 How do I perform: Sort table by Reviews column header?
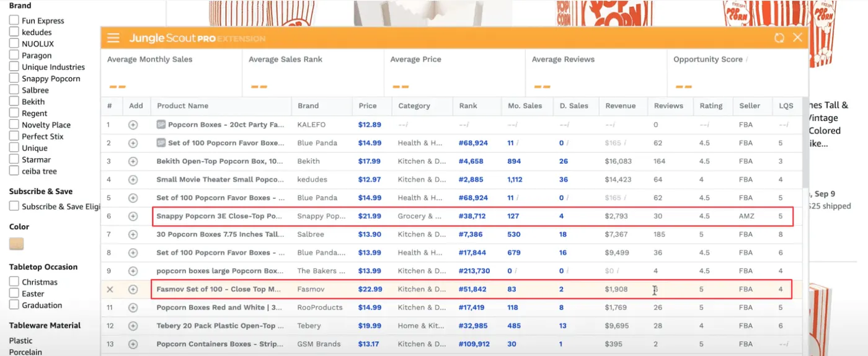(668, 106)
